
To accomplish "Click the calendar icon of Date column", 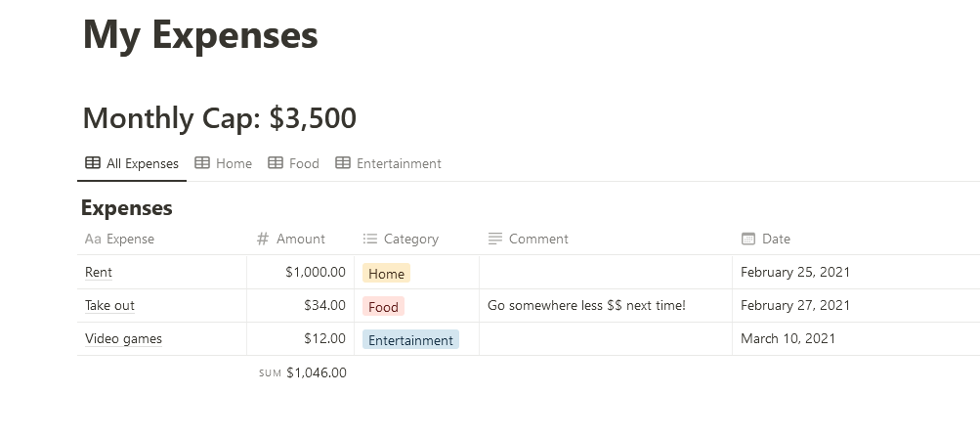I will (748, 239).
